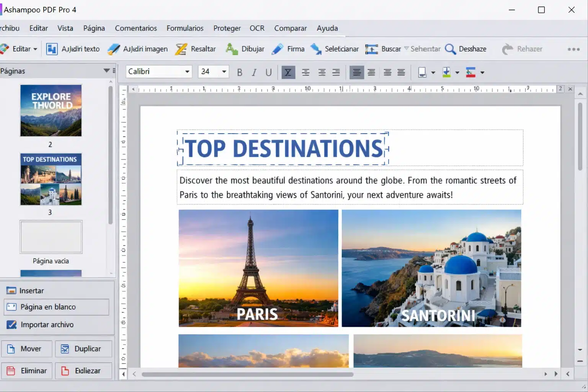Click the add text tool icon
Image resolution: width=588 pixels, height=392 pixels.
tap(52, 49)
